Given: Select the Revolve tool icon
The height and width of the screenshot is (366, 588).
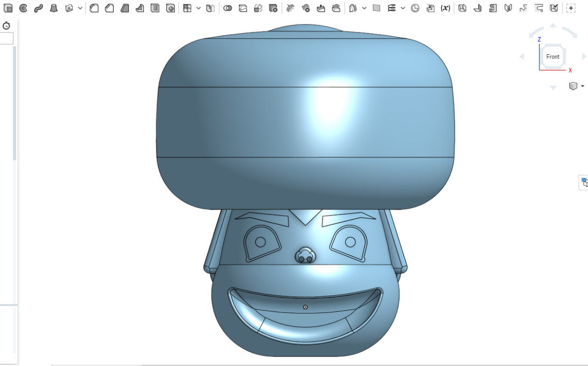Looking at the screenshot, I should tap(23, 8).
